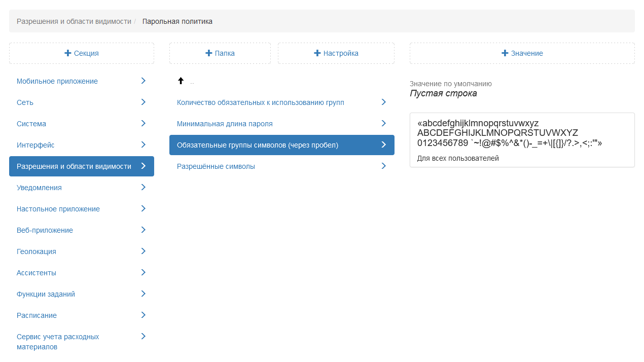Open the Система section
The width and height of the screenshot is (644, 362).
(31, 124)
